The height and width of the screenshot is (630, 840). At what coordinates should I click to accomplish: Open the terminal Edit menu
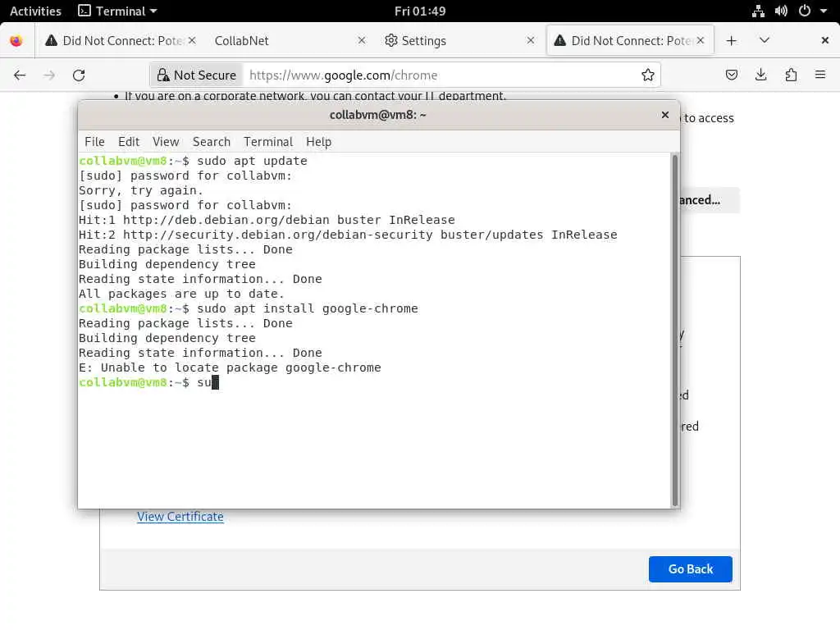pos(129,142)
